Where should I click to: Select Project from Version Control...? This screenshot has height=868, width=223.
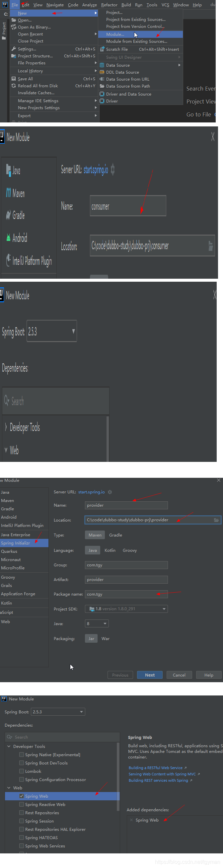coord(140,26)
